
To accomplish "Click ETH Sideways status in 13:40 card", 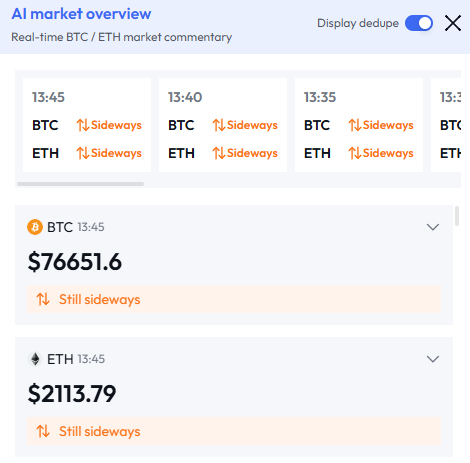I will pyautogui.click(x=245, y=153).
